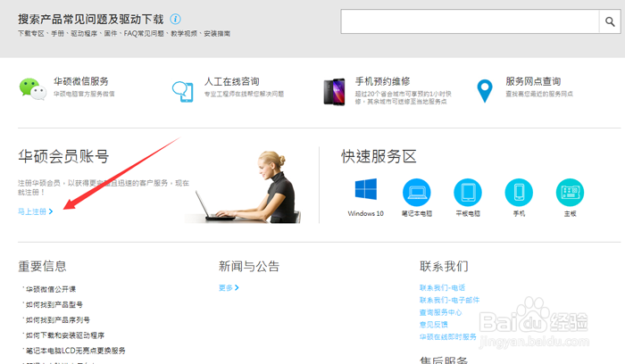Viewport: 625px width, 364px height.
Task: Click the 联系我们 heading
Action: (444, 266)
